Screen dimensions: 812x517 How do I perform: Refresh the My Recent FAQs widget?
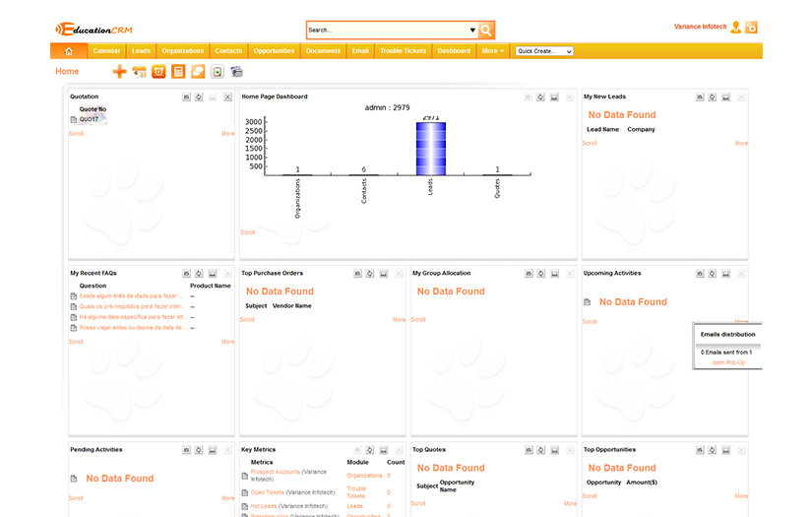(199, 274)
